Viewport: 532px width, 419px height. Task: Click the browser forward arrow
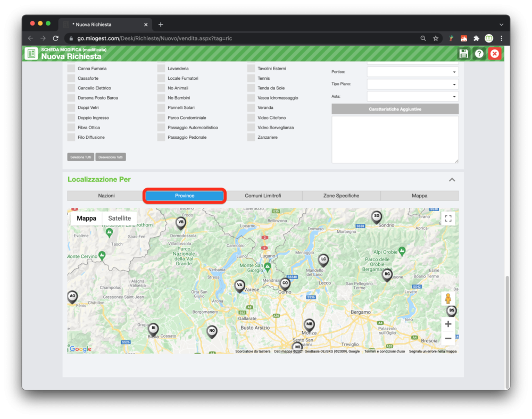click(x=43, y=38)
